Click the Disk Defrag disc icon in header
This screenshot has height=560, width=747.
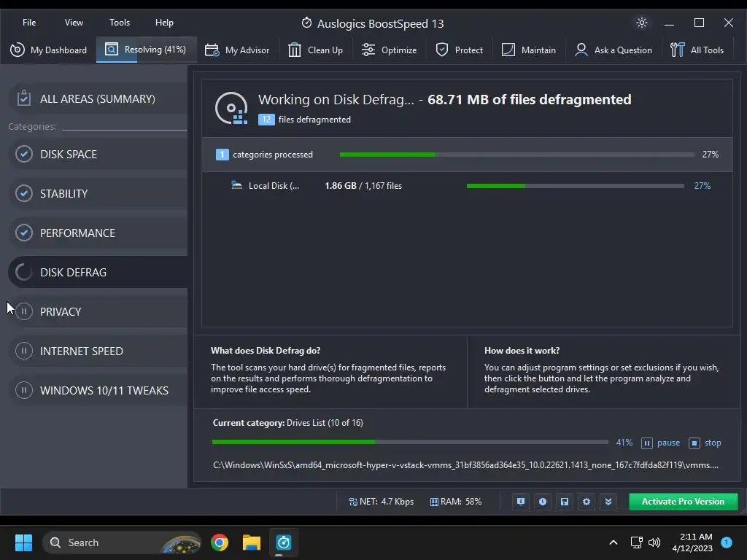[231, 109]
